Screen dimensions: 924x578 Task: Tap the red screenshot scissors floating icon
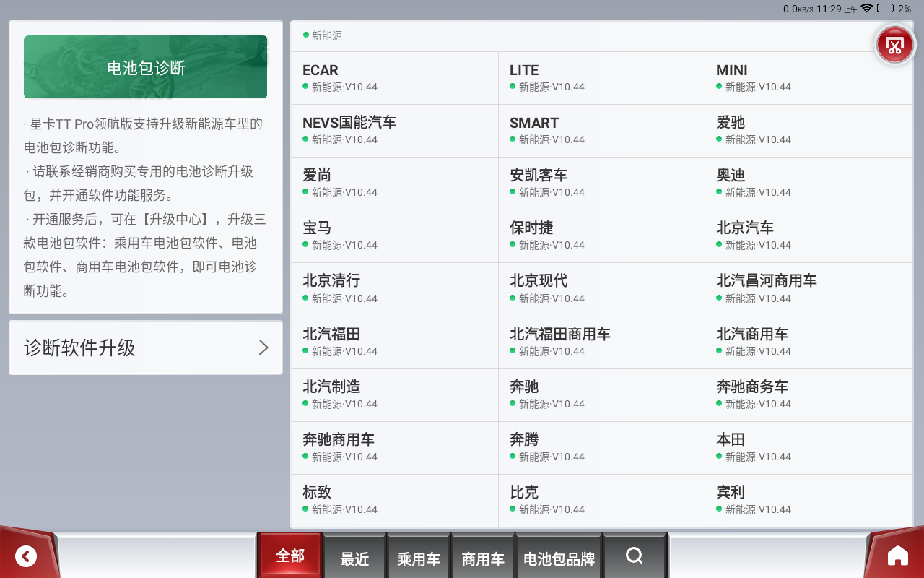pyautogui.click(x=894, y=46)
